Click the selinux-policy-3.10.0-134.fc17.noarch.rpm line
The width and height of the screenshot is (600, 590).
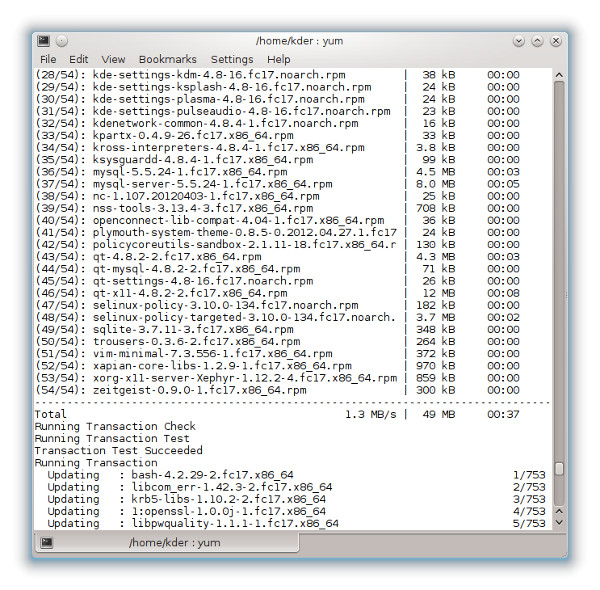coord(278,305)
